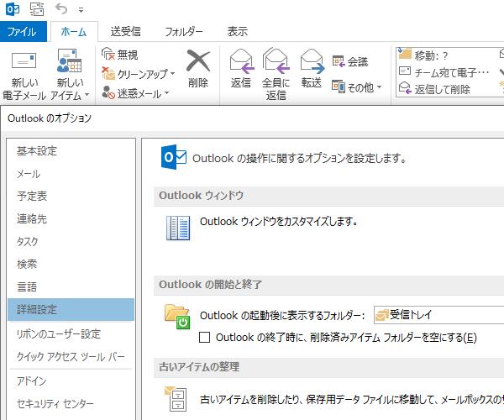Enable emptying Deleted Items folder on exit checkbox
Viewport: 504px width, 420px height.
pyautogui.click(x=204, y=338)
